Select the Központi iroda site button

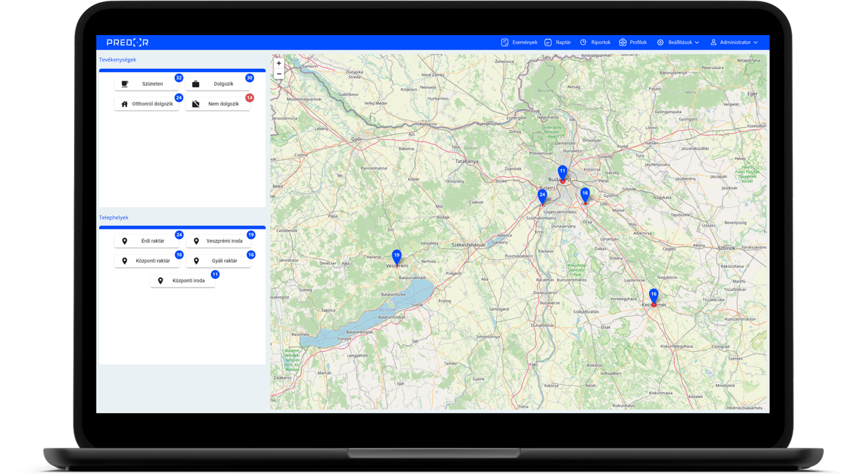[x=183, y=281]
